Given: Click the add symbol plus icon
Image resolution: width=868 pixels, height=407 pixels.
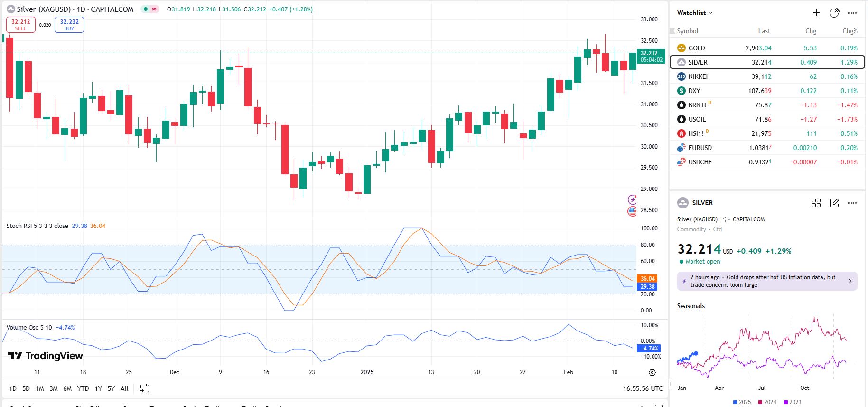Looking at the screenshot, I should click(x=816, y=13).
